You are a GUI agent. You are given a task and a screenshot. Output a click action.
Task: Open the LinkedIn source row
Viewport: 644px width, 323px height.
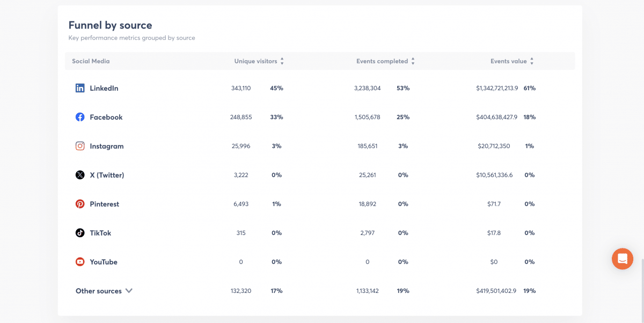point(104,88)
